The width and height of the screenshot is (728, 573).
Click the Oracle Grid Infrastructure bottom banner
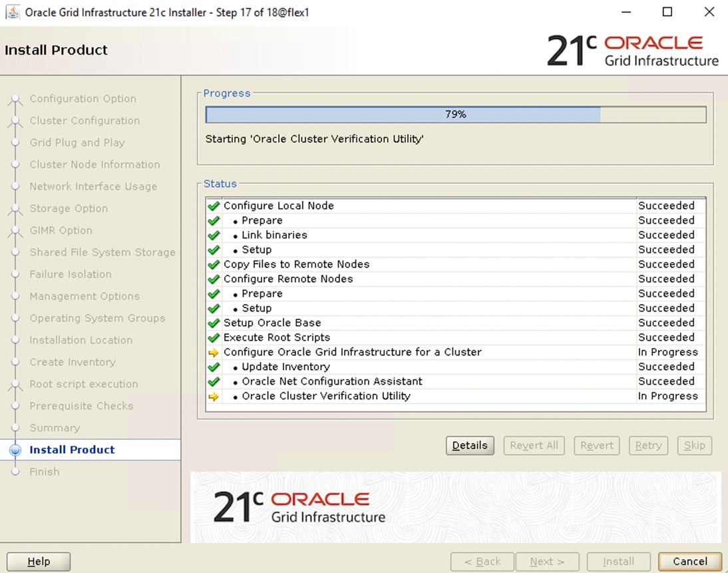point(455,508)
